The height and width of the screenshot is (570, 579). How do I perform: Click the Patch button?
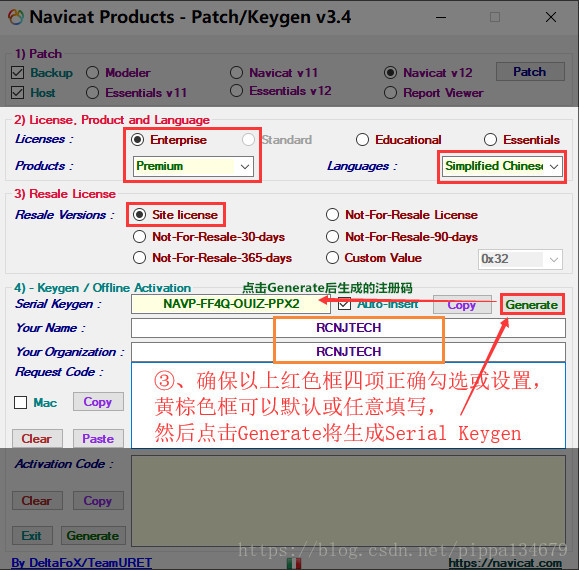(530, 72)
